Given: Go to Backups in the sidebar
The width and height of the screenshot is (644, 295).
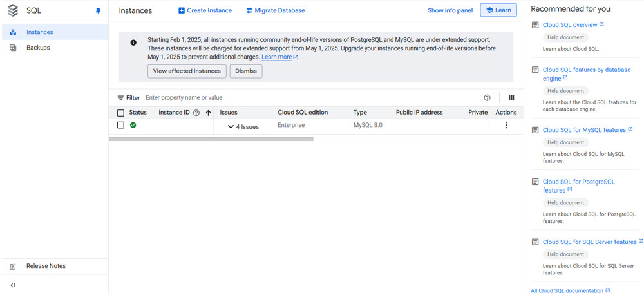Looking at the screenshot, I should (x=38, y=48).
